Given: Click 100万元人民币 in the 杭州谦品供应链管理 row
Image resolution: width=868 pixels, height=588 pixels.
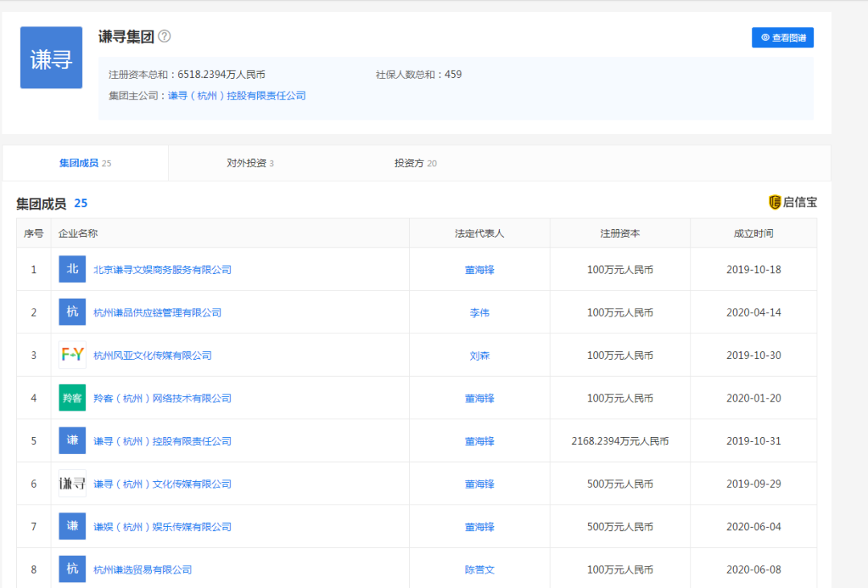Looking at the screenshot, I should click(x=620, y=313).
